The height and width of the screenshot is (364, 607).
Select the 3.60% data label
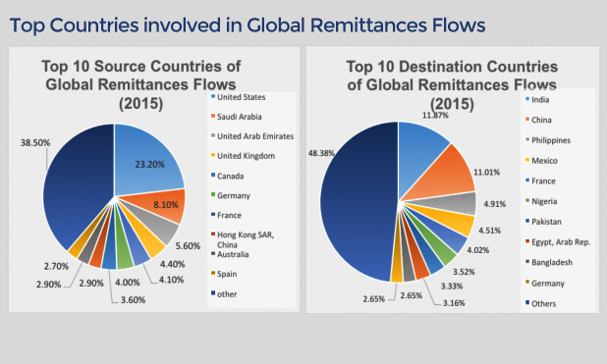pos(133,300)
